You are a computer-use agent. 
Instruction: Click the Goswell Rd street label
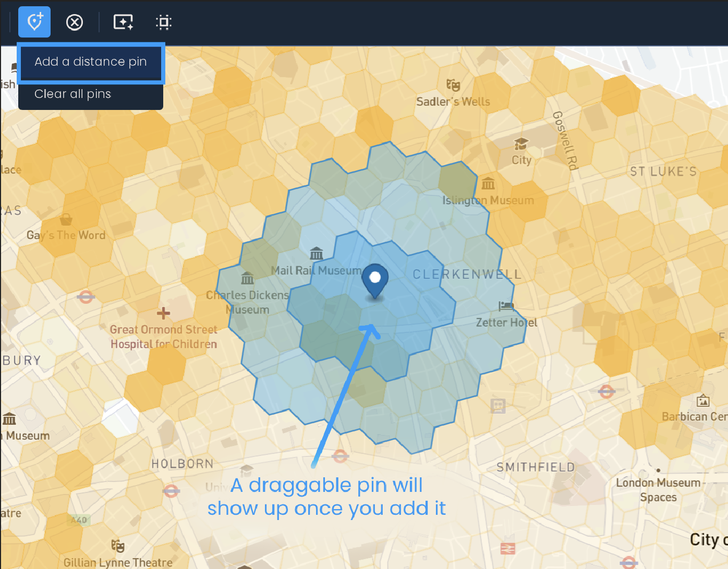(x=565, y=141)
